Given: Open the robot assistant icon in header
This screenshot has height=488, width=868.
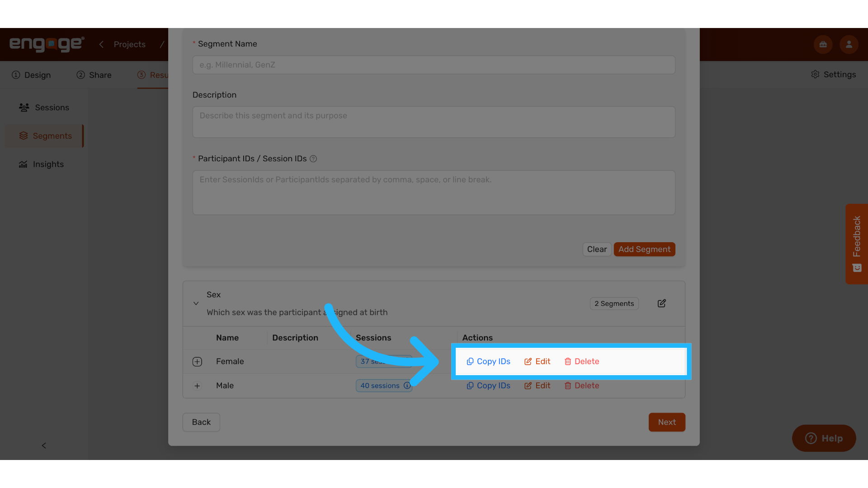Looking at the screenshot, I should [x=823, y=44].
